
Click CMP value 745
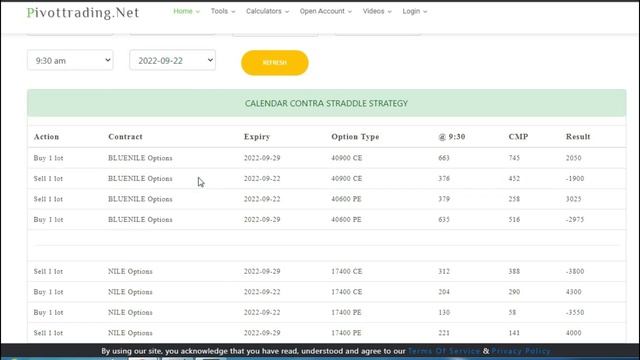pyautogui.click(x=514, y=158)
